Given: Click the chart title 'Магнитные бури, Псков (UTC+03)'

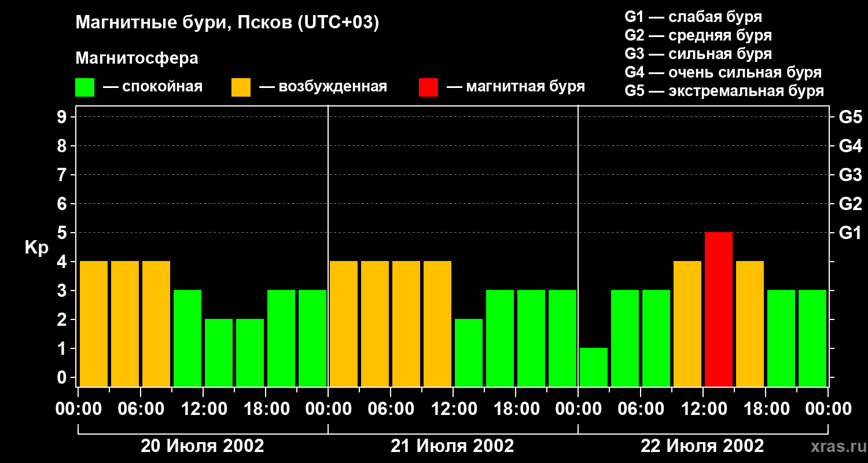Looking at the screenshot, I should (x=227, y=23).
